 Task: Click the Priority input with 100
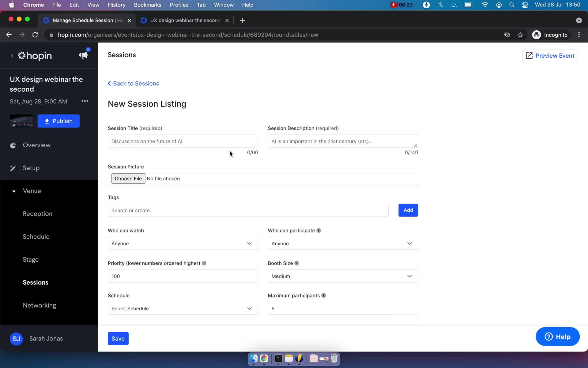[183, 276]
